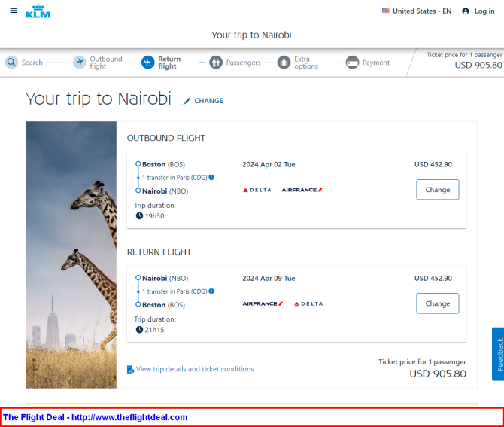This screenshot has height=427, width=504.
Task: Click info icon for outbound Paris transfer
Action: coord(211,177)
